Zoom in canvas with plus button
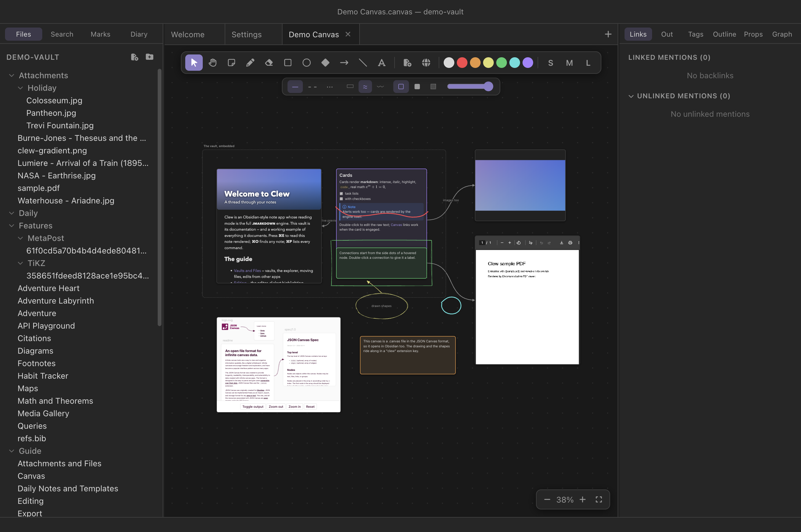801x532 pixels. (583, 500)
